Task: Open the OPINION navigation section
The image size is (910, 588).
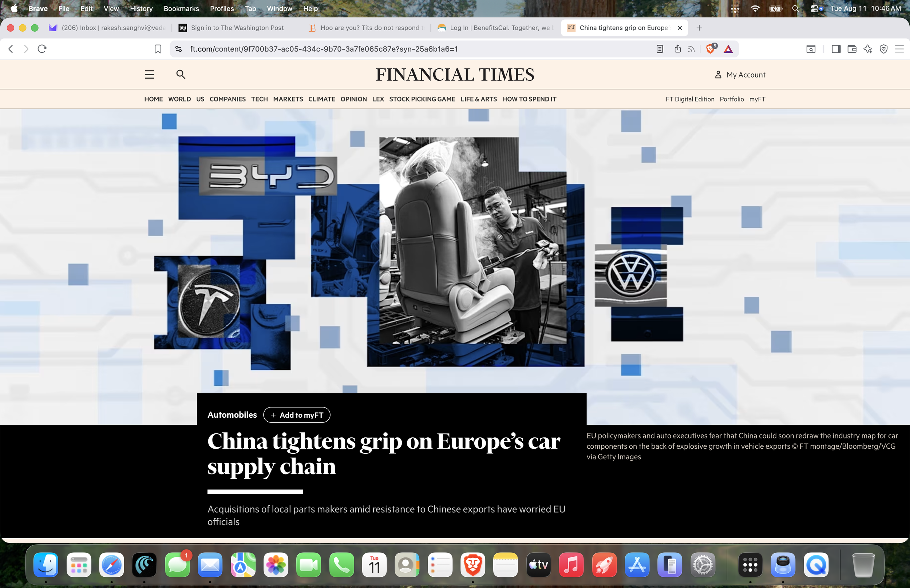Action: point(353,99)
